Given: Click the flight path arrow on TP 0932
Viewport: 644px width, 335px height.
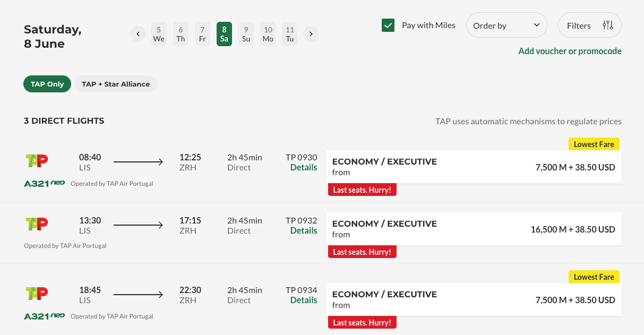Looking at the screenshot, I should (138, 225).
